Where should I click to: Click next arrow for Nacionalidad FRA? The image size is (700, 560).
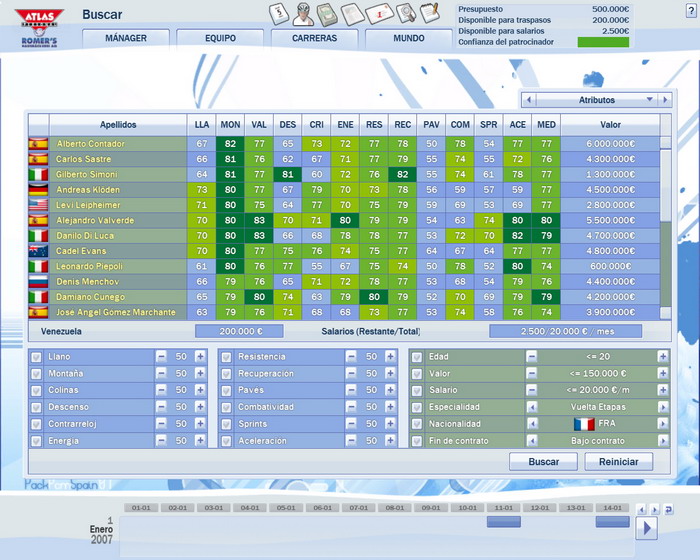coord(662,424)
